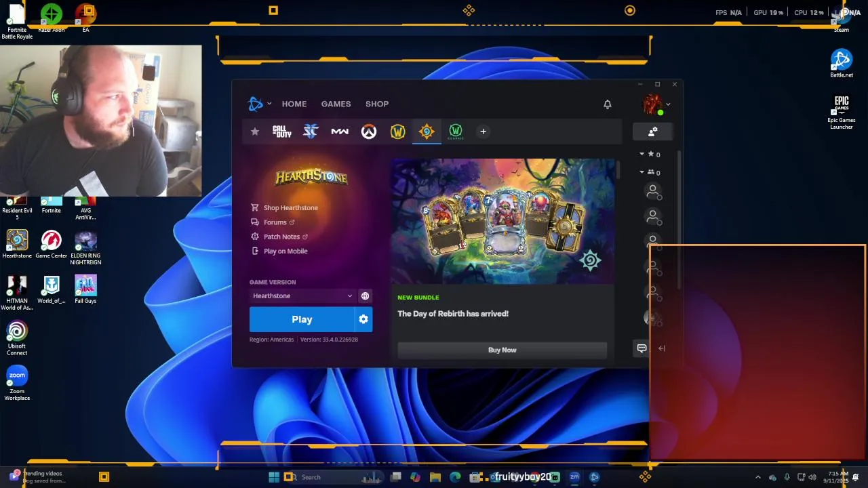The width and height of the screenshot is (868, 488).
Task: Launch the EA desktop shortcut
Action: tap(85, 18)
